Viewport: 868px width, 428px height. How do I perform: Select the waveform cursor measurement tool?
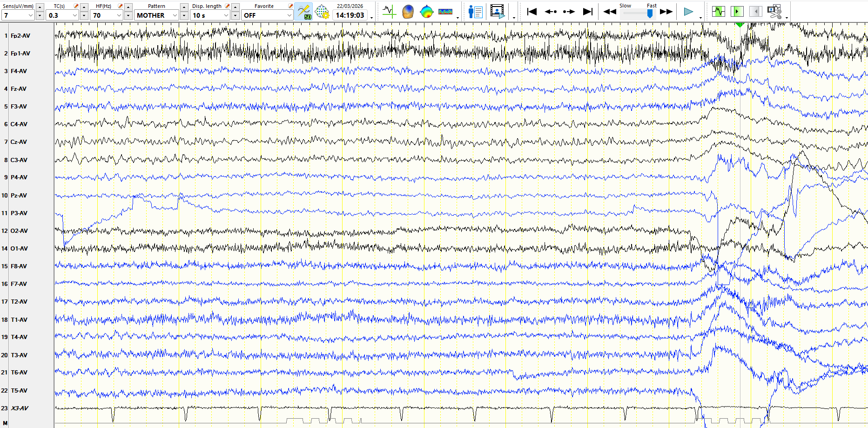389,12
